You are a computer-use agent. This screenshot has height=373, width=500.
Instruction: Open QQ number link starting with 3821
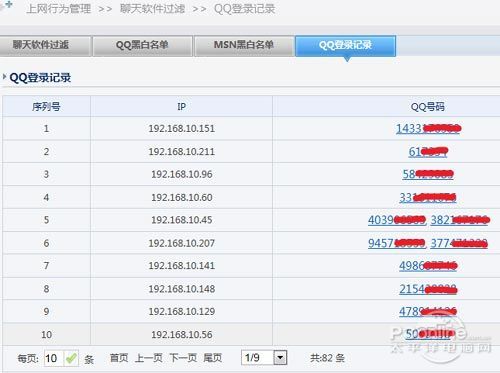tap(460, 220)
